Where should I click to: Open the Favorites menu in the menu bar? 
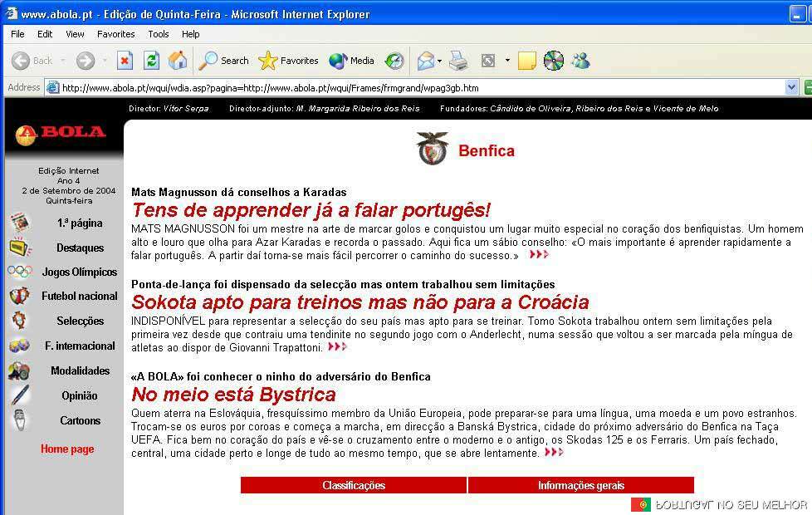(x=116, y=34)
